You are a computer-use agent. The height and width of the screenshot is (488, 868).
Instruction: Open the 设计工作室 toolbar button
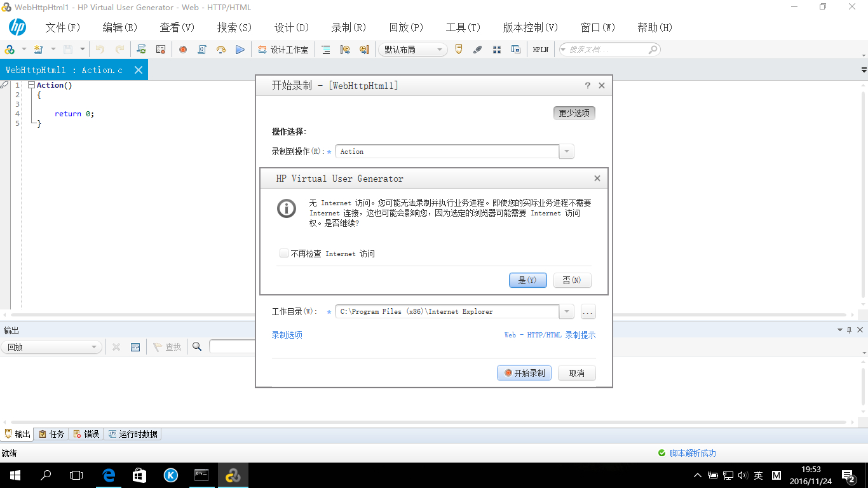click(283, 50)
